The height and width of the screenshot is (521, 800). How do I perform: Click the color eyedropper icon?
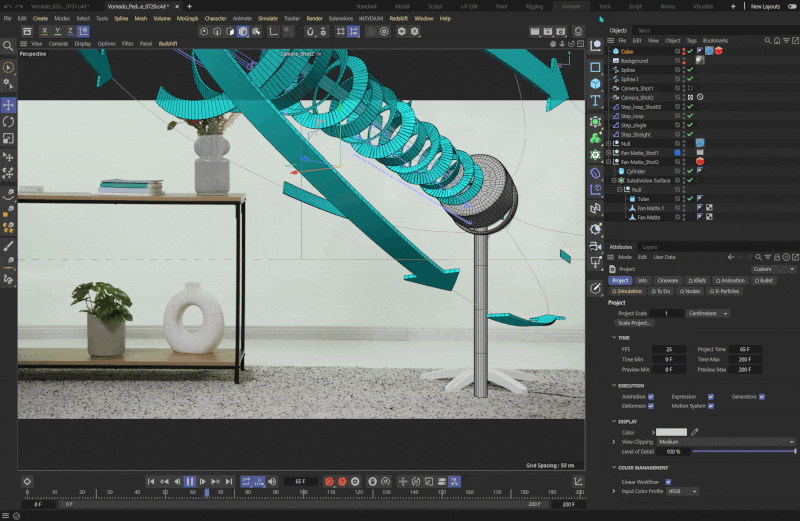pyautogui.click(x=695, y=431)
